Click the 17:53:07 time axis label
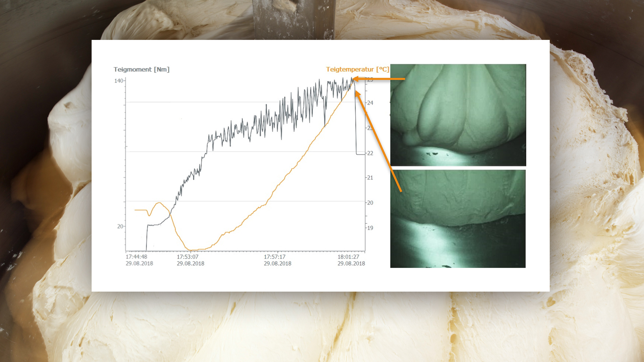This screenshot has width=644, height=362. pyautogui.click(x=188, y=257)
